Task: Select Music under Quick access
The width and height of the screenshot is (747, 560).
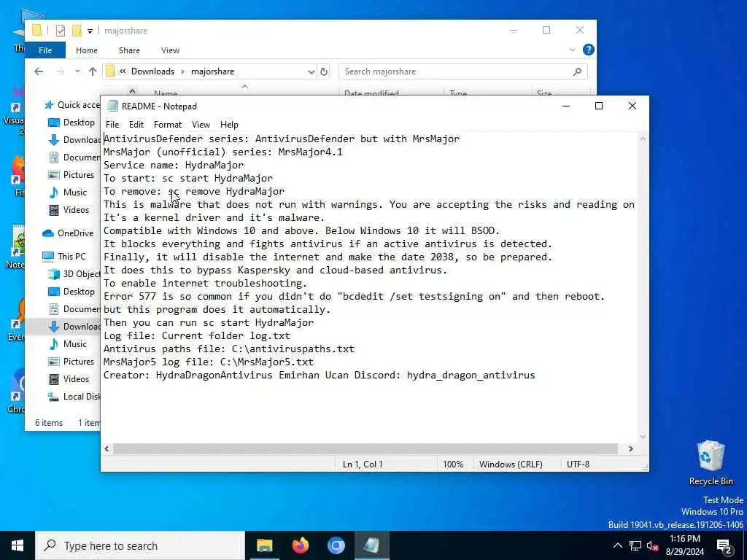Action: click(68, 192)
